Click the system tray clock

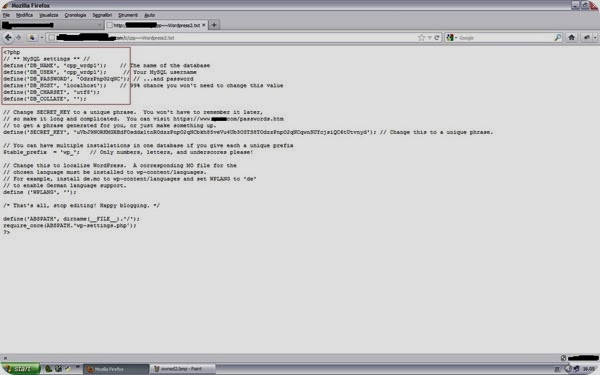click(589, 369)
